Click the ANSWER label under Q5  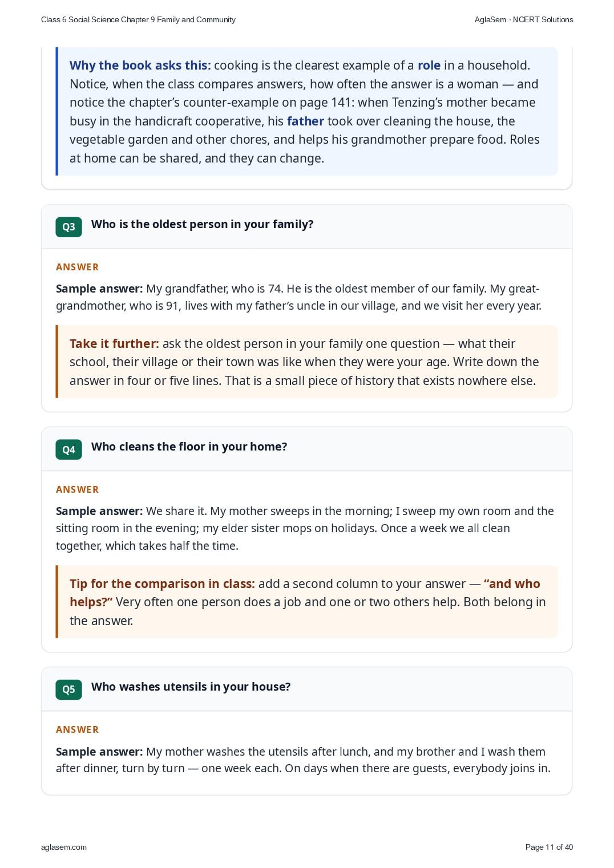point(78,729)
